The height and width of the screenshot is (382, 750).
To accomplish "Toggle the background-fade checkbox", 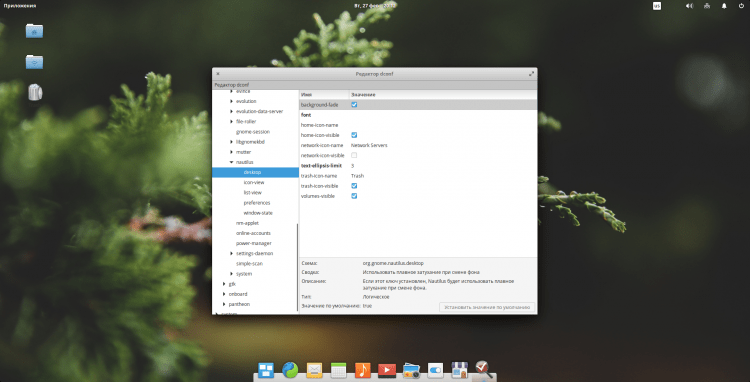I will (x=354, y=105).
